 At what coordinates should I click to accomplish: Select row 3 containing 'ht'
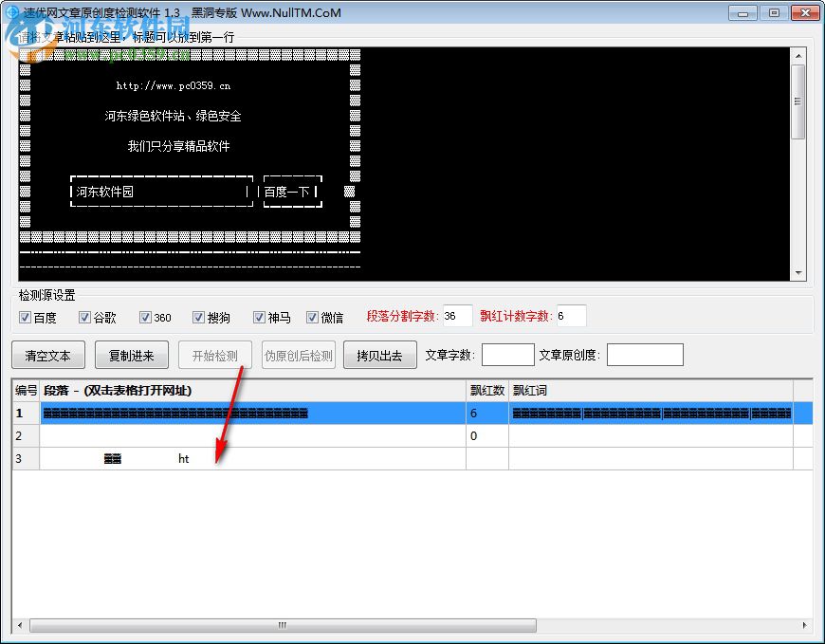tap(412, 458)
